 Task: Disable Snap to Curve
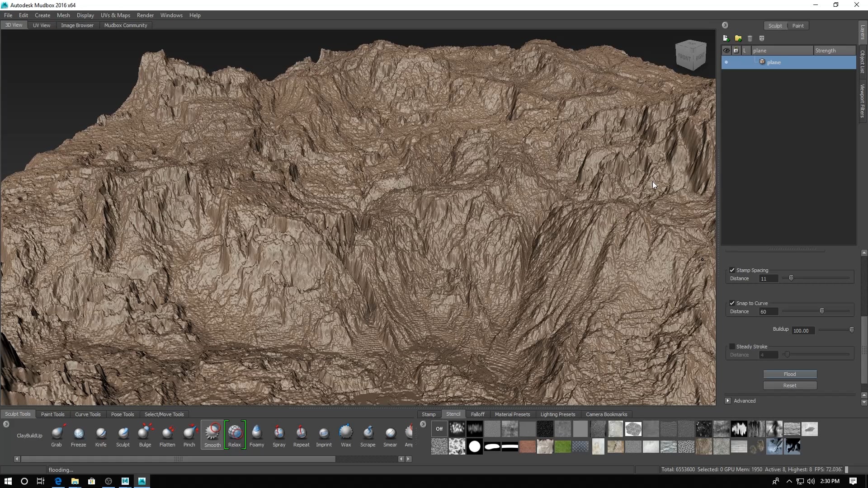pos(732,303)
